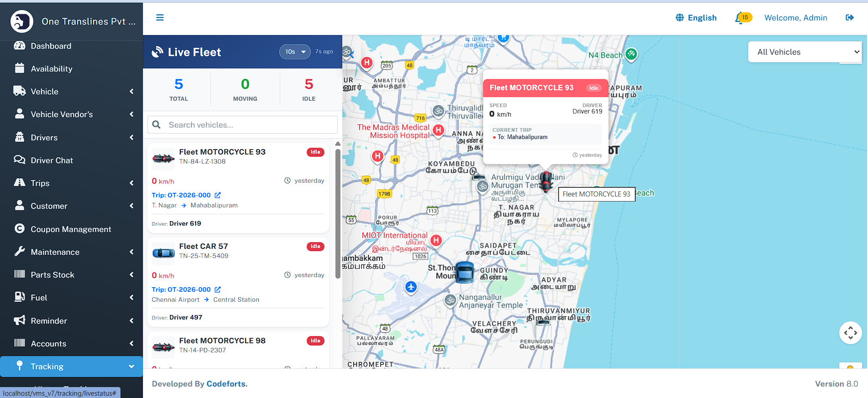
Task: Click the company logo icon
Action: point(22,21)
